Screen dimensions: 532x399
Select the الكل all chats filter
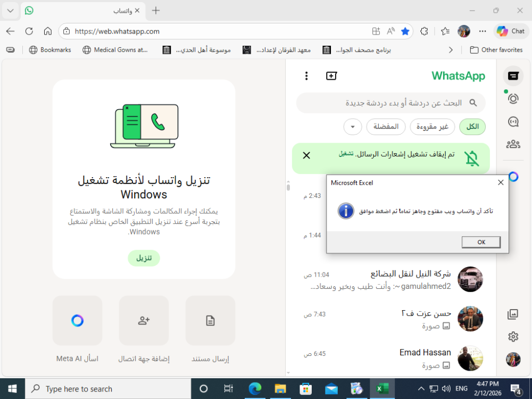tap(472, 127)
